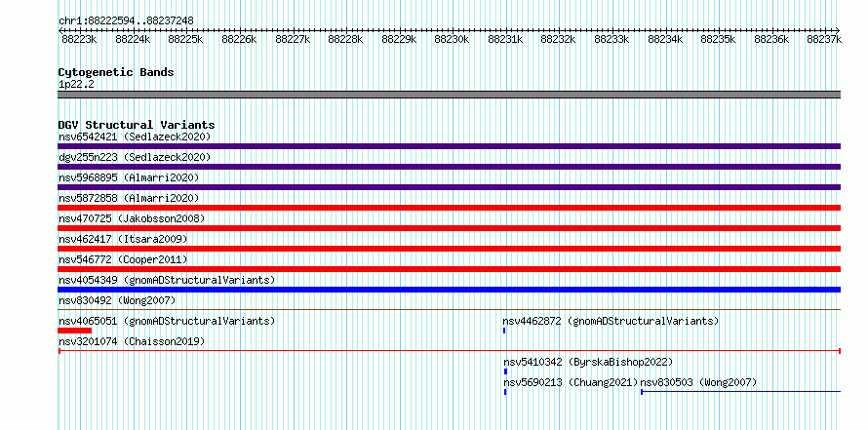This screenshot has height=430, width=868.
Task: Click the 88224k ruler position
Action: pos(133,39)
